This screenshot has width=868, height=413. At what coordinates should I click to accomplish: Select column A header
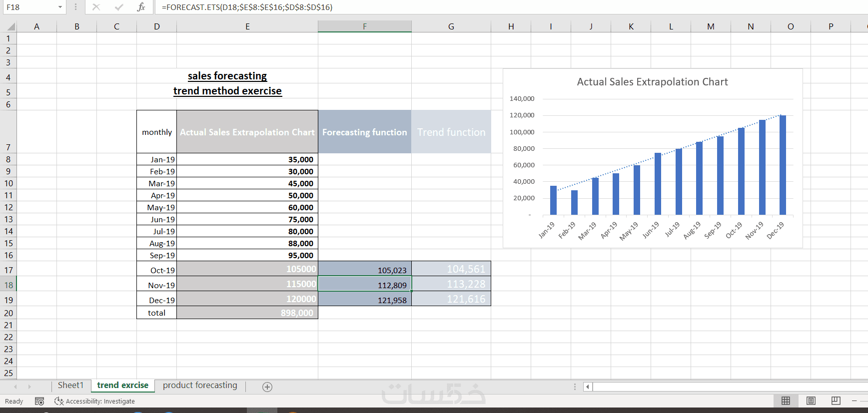[36, 26]
